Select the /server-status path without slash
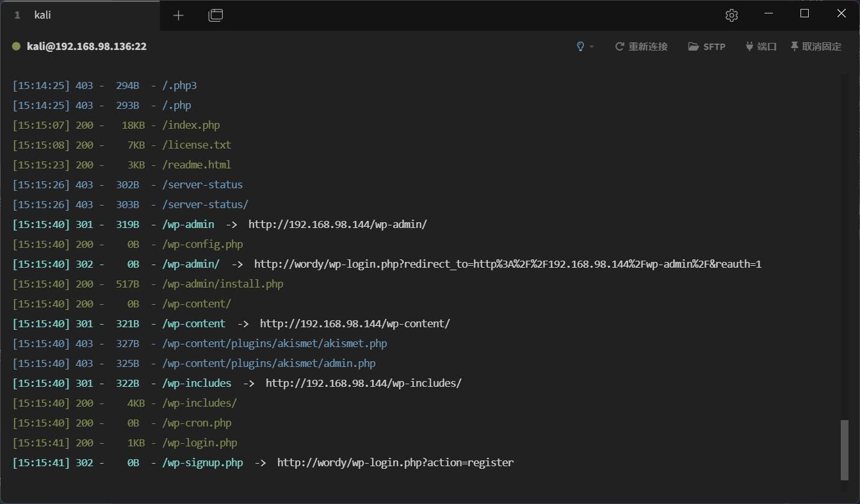This screenshot has width=860, height=504. pos(202,184)
